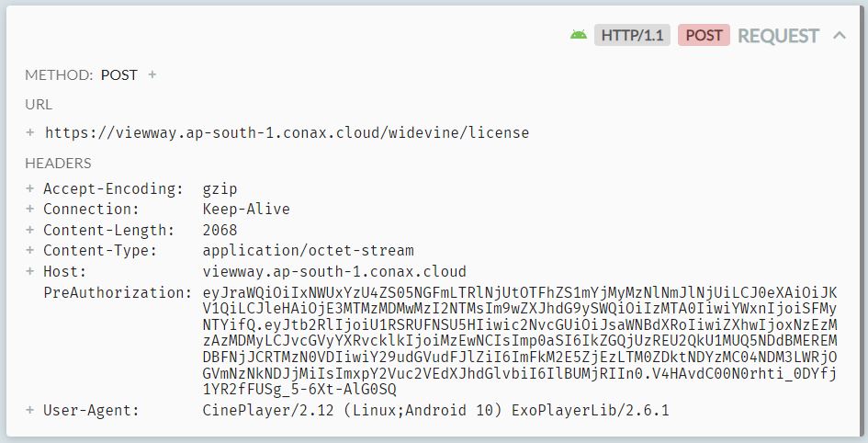Click the green Android source icon
This screenshot has height=443, width=868.
click(x=578, y=35)
